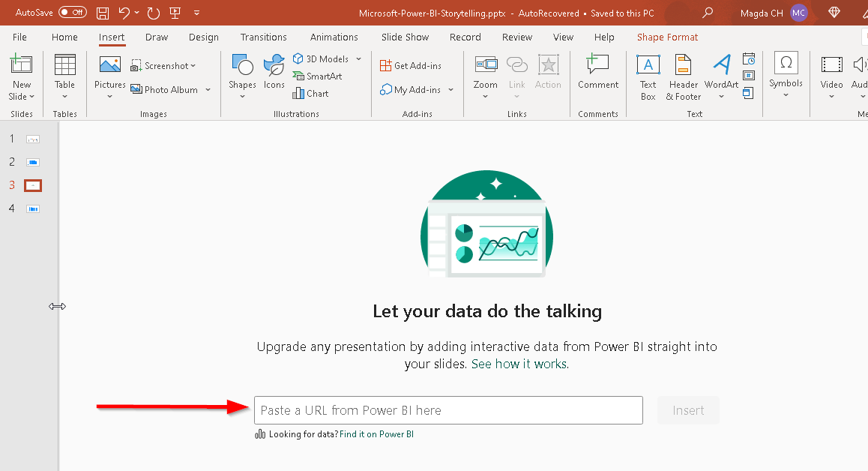Toggle the AutoSave switch
Viewport: 868px width, 471px height.
pos(73,12)
